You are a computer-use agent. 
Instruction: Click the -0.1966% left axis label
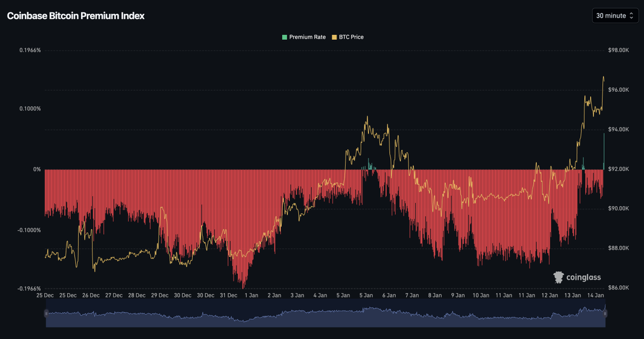(29, 288)
